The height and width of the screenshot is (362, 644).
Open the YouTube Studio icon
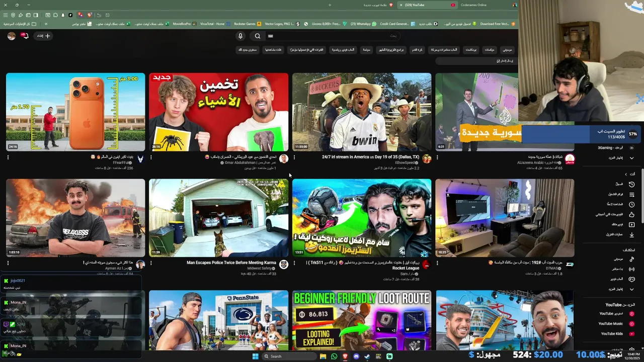click(x=631, y=314)
